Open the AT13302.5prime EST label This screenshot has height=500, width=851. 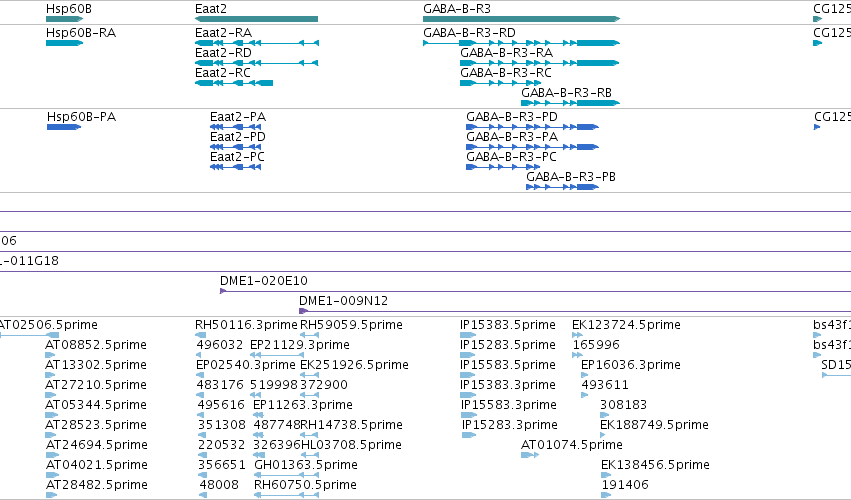click(96, 365)
